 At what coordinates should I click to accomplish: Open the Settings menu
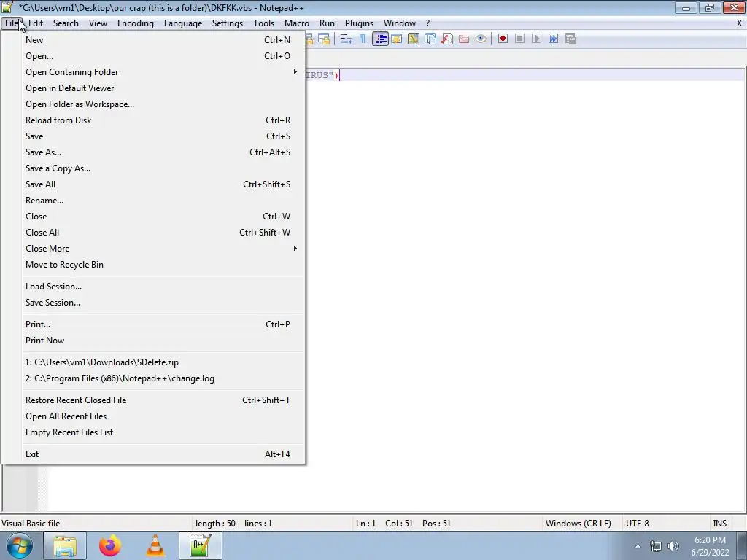tap(228, 23)
